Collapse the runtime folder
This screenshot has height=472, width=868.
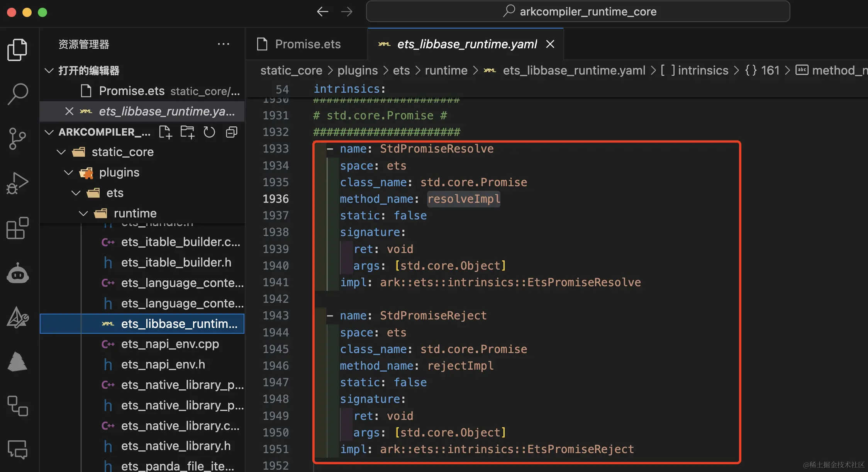point(83,213)
